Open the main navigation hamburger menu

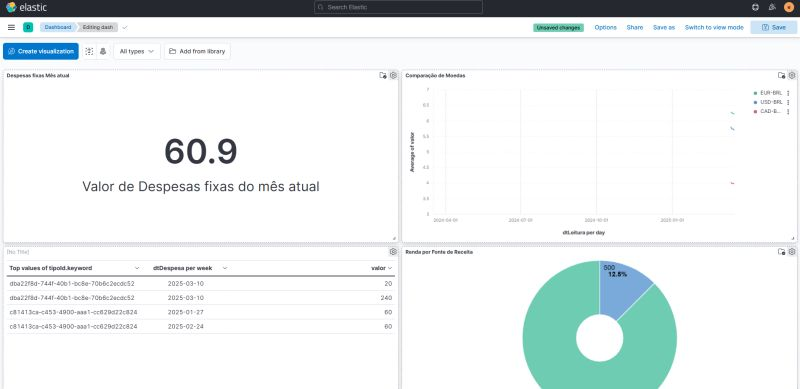pyautogui.click(x=11, y=27)
